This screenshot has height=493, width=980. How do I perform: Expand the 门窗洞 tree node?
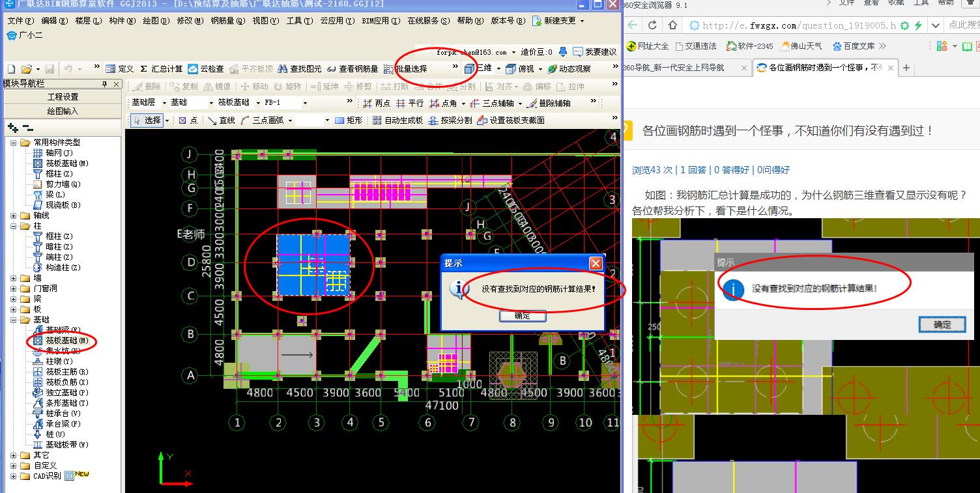[14, 289]
